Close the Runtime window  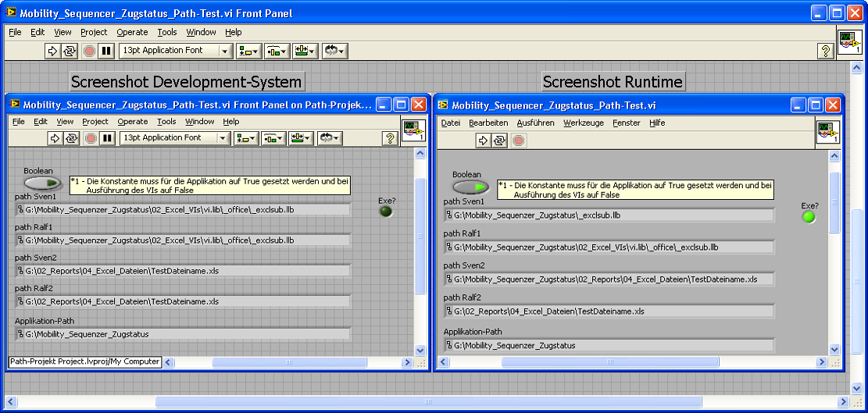point(833,105)
